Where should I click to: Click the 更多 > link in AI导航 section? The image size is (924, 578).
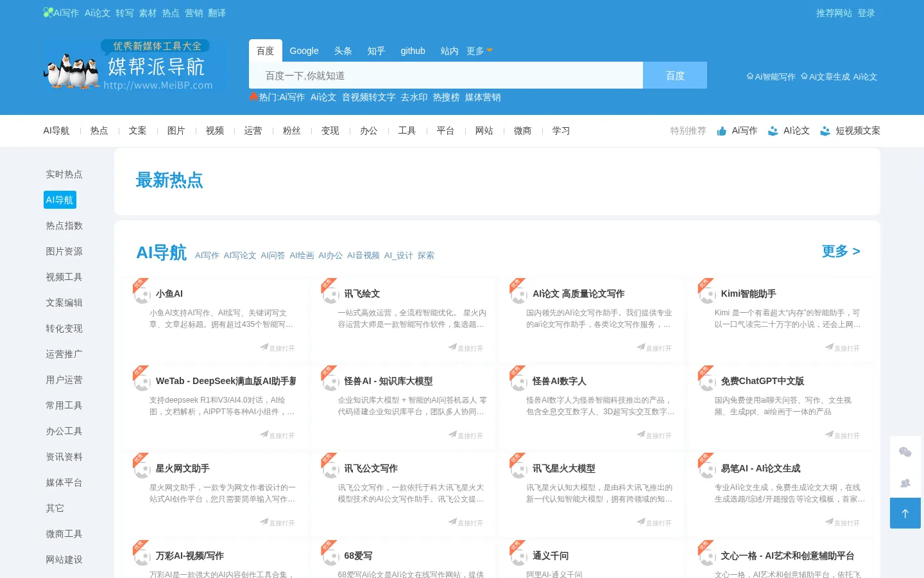point(841,251)
